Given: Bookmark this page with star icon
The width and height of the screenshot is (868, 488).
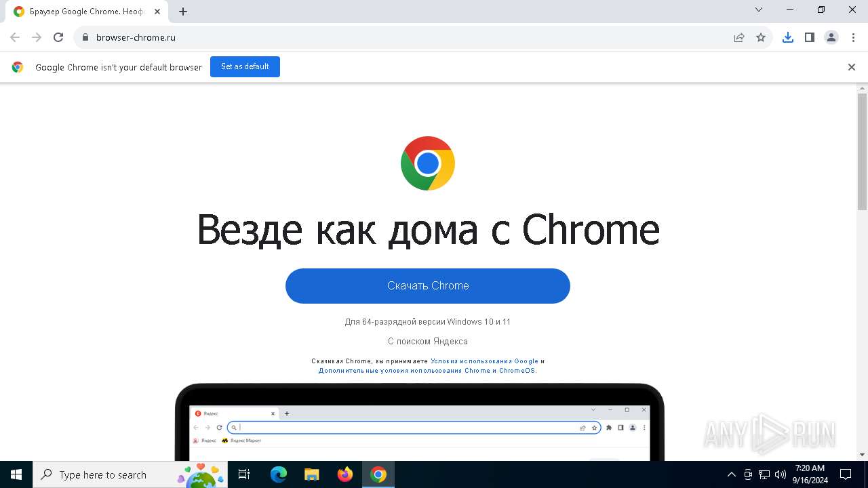Looking at the screenshot, I should pos(761,37).
